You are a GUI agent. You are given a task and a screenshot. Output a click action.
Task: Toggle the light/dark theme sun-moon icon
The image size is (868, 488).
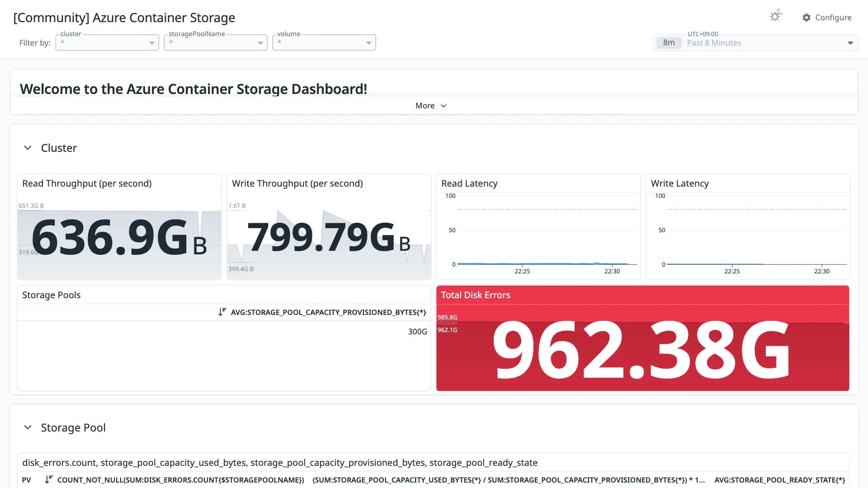pos(776,16)
